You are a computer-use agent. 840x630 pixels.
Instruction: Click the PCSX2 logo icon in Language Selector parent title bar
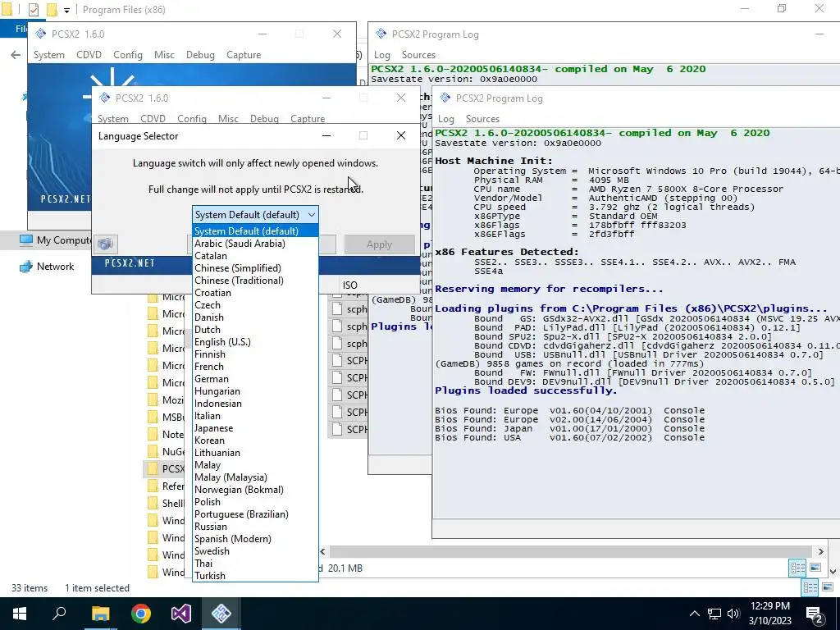coord(104,98)
